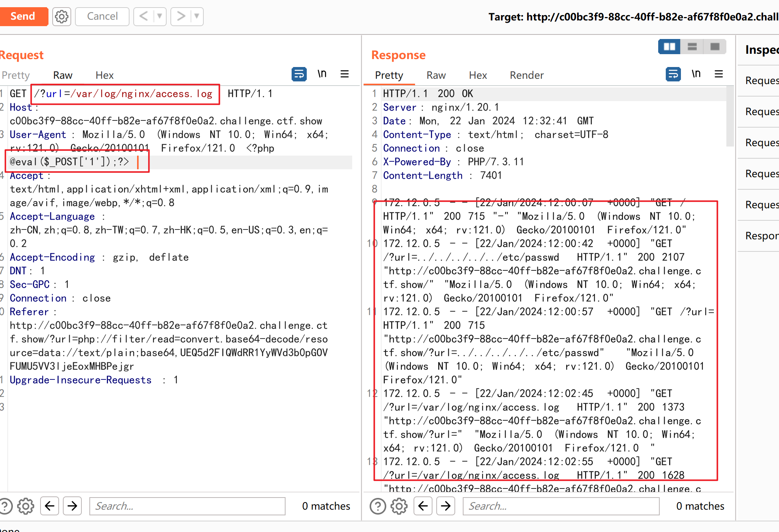Expand forward history dropdown arrow
The width and height of the screenshot is (779, 532).
point(197,16)
